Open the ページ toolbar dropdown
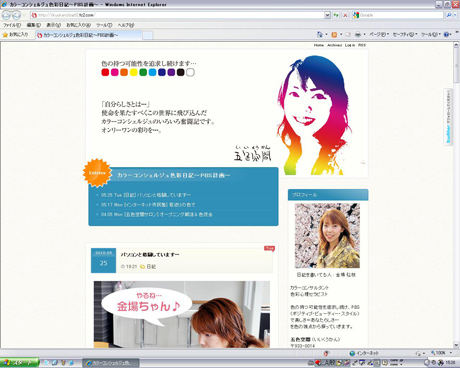Image resolution: width=460 pixels, height=368 pixels. coord(379,34)
